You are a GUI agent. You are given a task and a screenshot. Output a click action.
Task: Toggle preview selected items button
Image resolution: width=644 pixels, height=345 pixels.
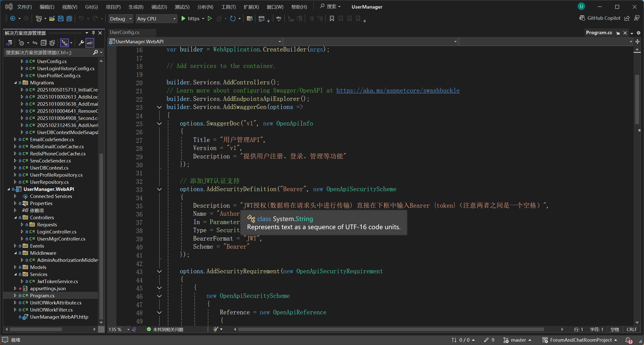point(90,43)
